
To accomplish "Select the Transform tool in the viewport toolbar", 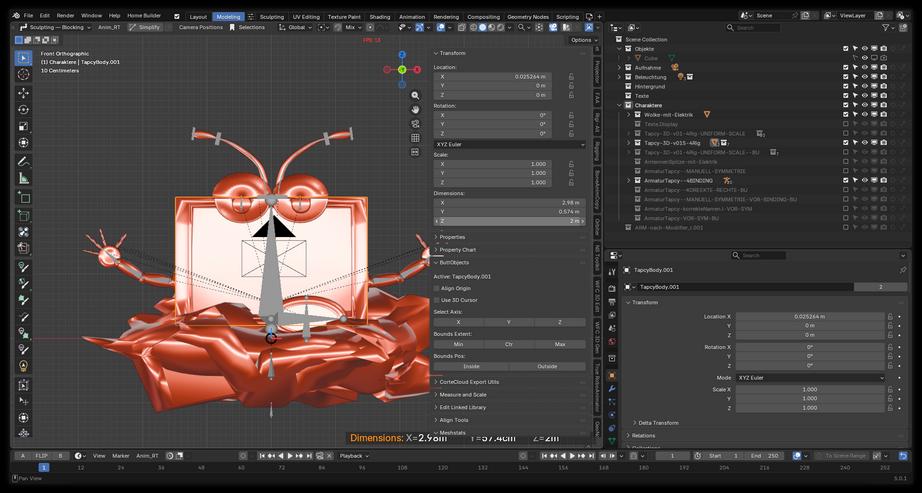I will (x=23, y=142).
